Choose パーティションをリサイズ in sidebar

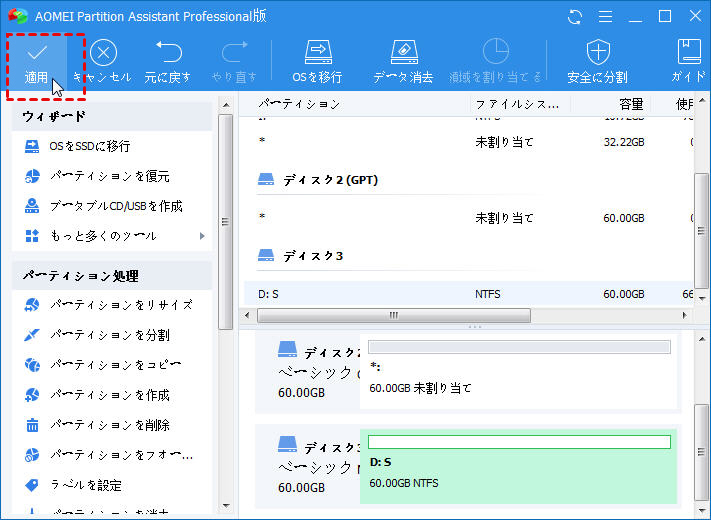(121, 305)
